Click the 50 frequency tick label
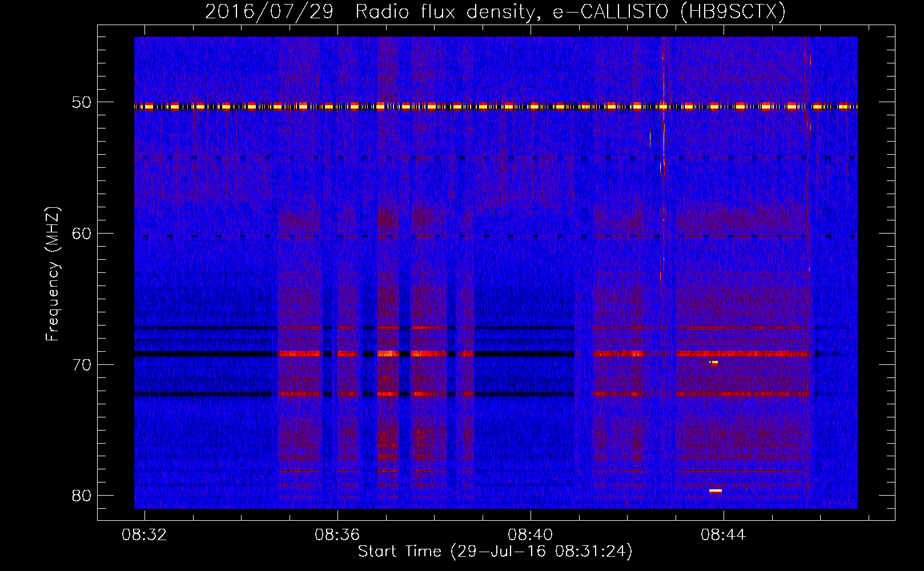This screenshot has height=571, width=924. [82, 102]
